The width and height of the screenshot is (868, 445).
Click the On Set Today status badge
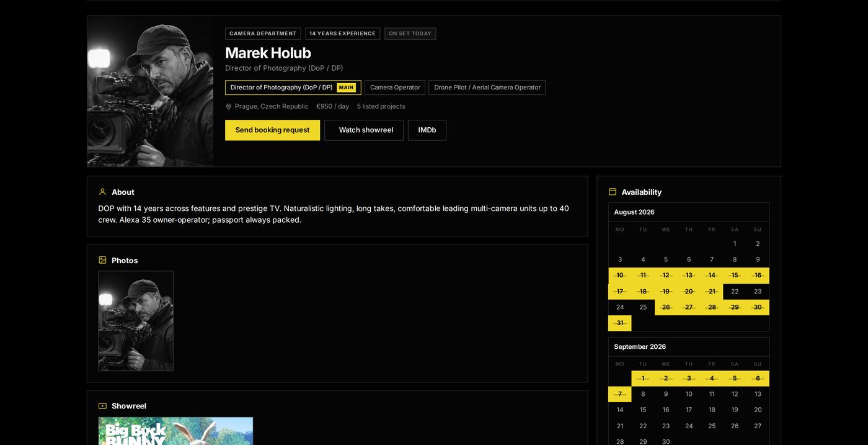(x=410, y=34)
